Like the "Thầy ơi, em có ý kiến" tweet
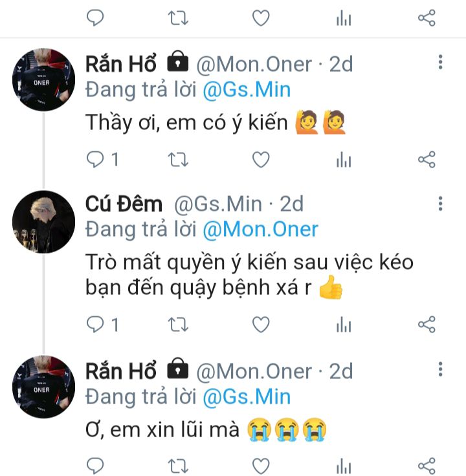466x476 pixels. [x=260, y=159]
